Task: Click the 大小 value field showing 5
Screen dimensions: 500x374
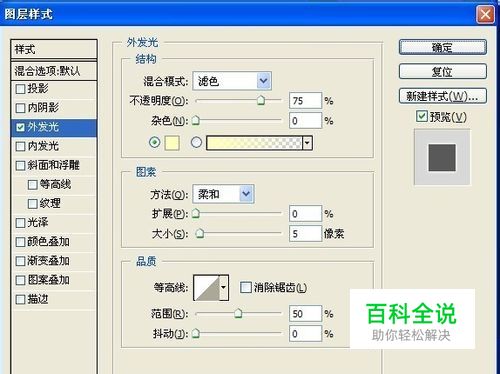Action: click(x=306, y=234)
